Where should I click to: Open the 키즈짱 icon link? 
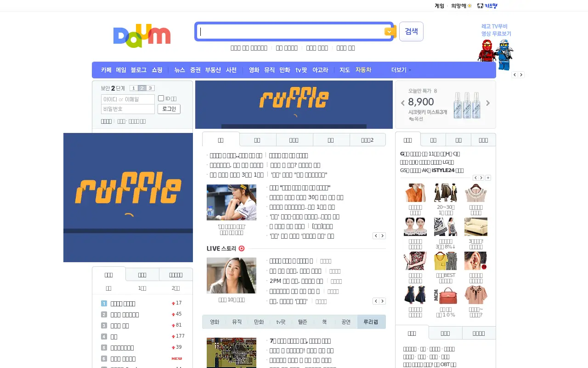(x=487, y=6)
